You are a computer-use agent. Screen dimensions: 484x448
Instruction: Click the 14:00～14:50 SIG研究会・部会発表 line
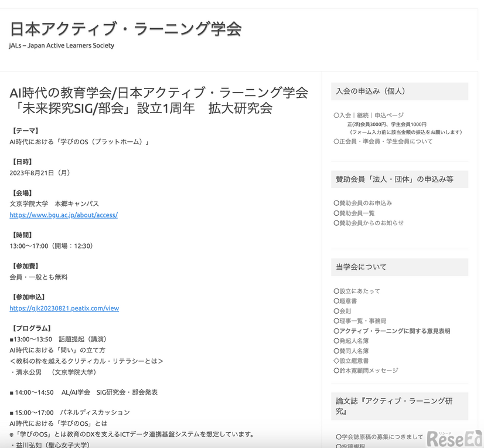coord(84,392)
